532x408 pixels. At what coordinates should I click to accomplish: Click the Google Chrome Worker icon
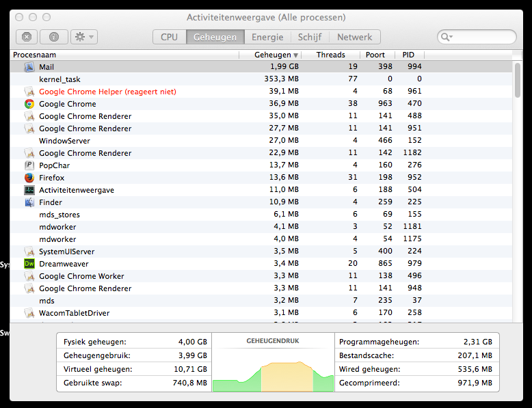coord(29,276)
